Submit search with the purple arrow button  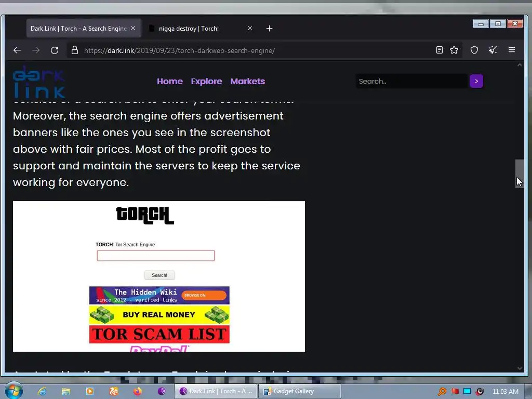point(476,81)
